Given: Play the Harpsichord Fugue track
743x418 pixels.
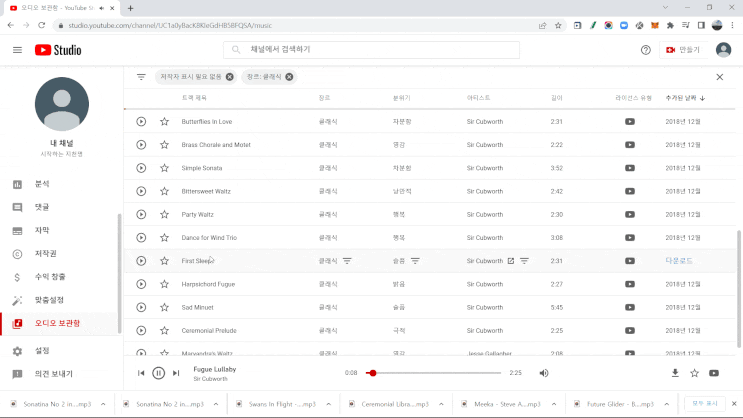Looking at the screenshot, I should pos(141,284).
